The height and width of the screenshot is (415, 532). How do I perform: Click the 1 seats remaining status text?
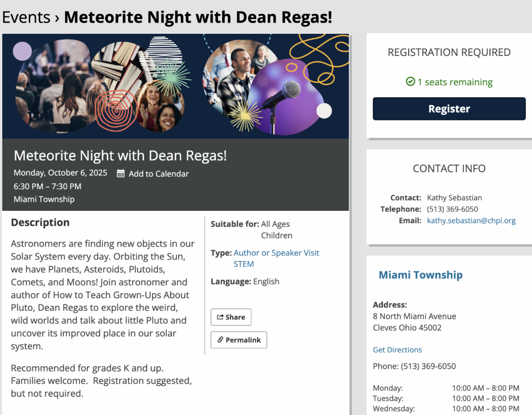455,82
